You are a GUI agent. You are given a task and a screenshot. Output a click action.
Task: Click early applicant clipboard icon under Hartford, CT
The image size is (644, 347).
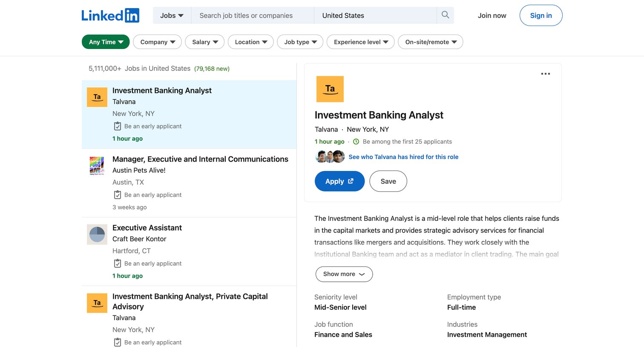118,263
